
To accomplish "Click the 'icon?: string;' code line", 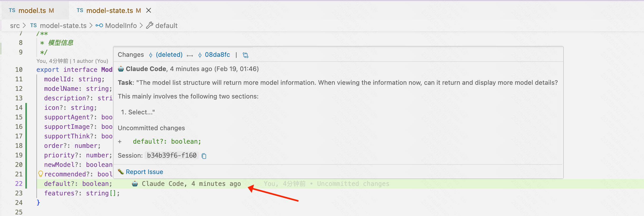I will [x=70, y=108].
